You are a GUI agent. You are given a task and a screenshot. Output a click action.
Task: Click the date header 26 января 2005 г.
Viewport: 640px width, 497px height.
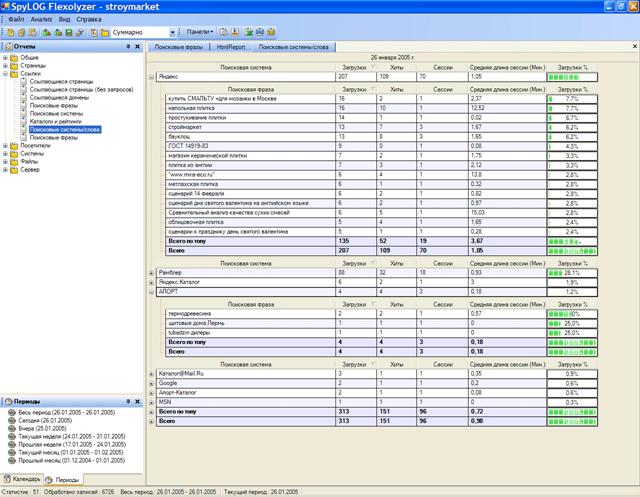392,58
